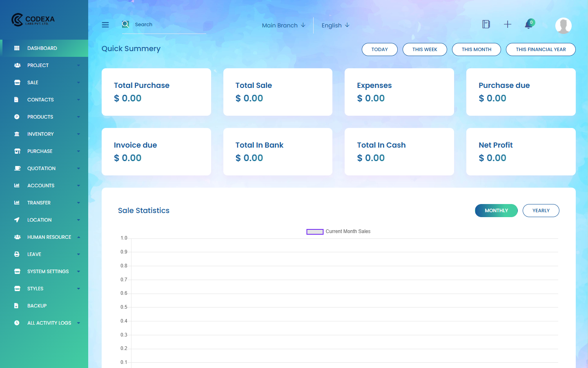This screenshot has width=588, height=368.
Task: Click the THIS FINANCIAL YEAR button
Action: click(x=541, y=49)
